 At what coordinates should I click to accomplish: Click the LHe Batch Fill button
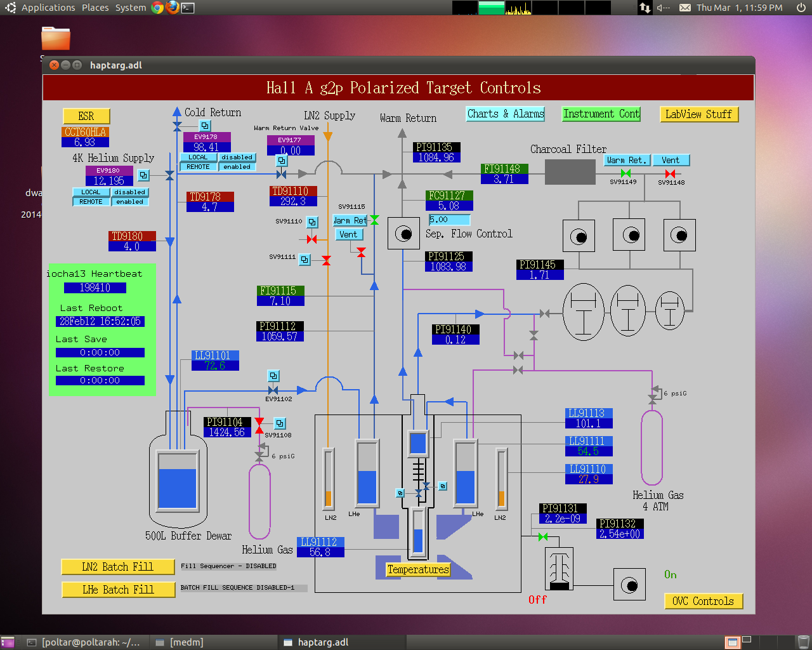coord(118,590)
